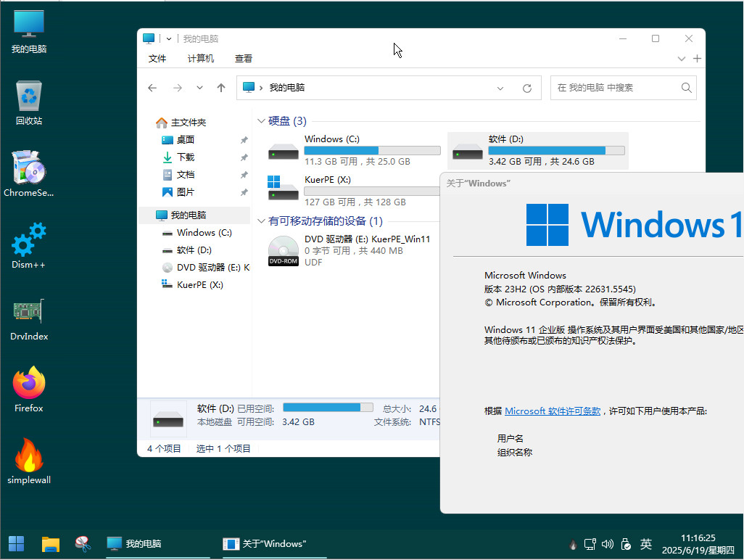Click the Explorer forward arrow
The width and height of the screenshot is (744, 560).
click(x=178, y=88)
